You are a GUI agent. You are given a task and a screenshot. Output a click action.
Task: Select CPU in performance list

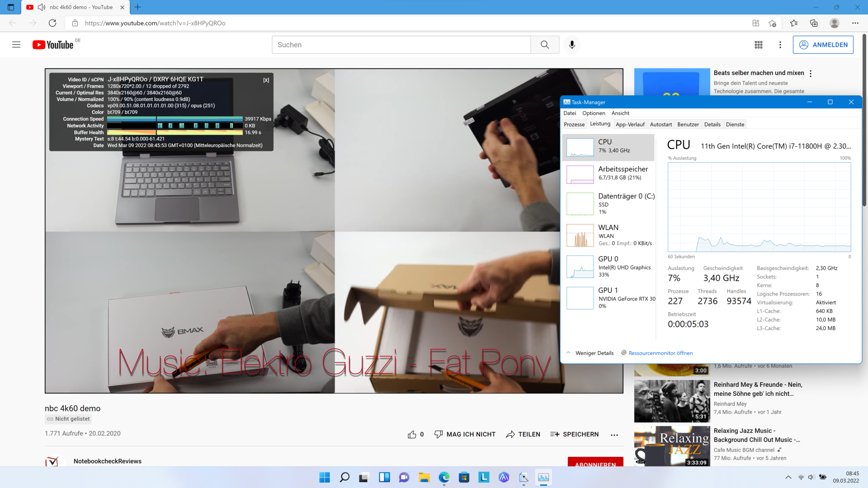pos(609,147)
